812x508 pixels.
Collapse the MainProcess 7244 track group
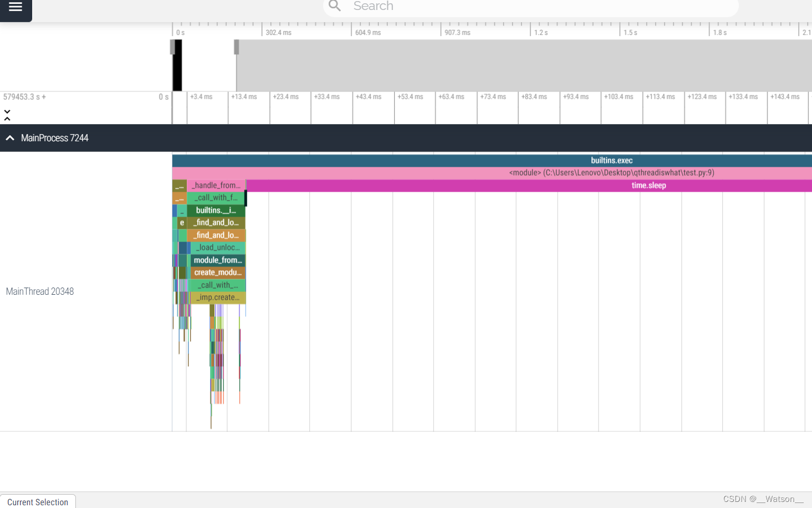pyautogui.click(x=10, y=138)
